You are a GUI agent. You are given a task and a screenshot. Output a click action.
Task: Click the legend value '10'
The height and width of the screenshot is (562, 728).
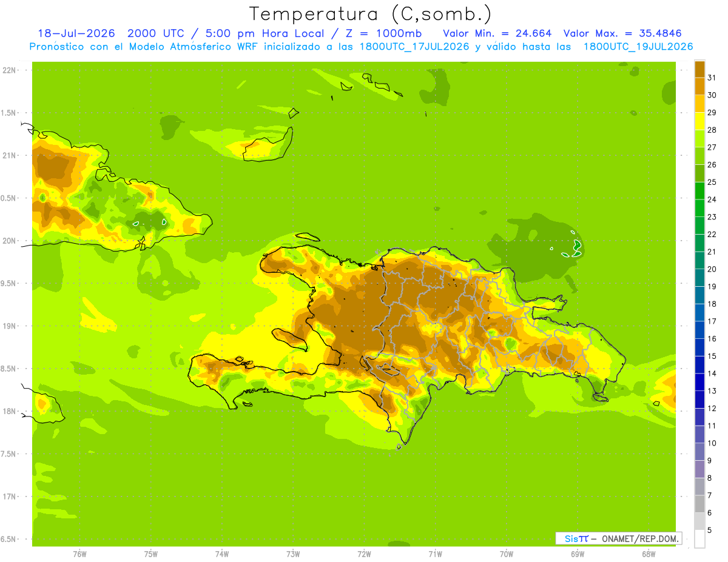click(712, 443)
